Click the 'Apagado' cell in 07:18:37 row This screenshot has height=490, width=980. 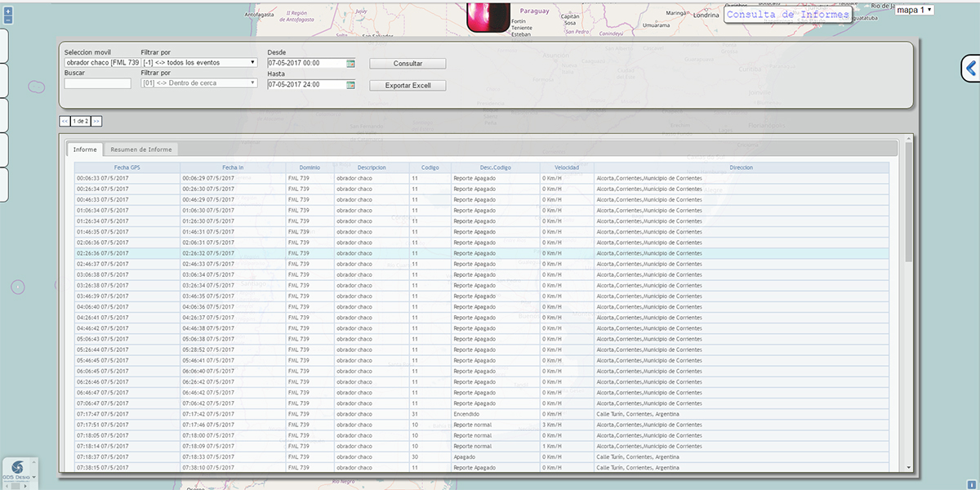point(495,457)
